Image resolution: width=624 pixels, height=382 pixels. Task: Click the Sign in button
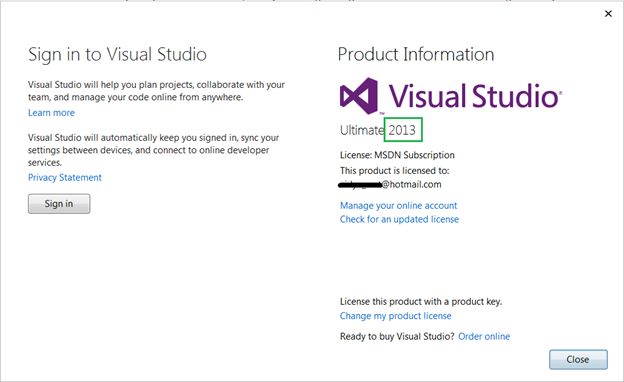point(59,204)
